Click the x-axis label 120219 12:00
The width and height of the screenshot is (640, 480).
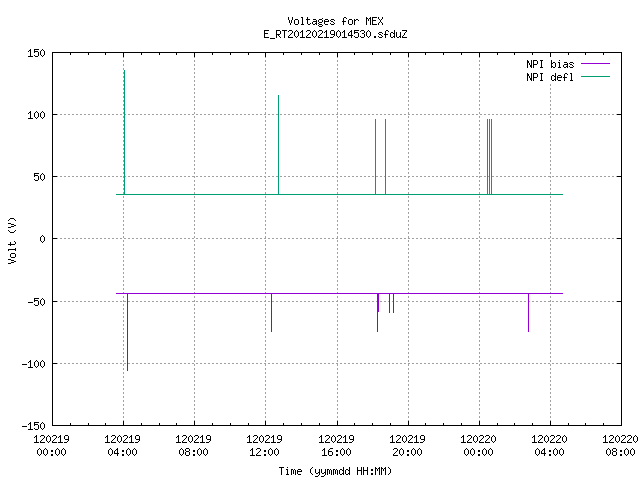264,446
